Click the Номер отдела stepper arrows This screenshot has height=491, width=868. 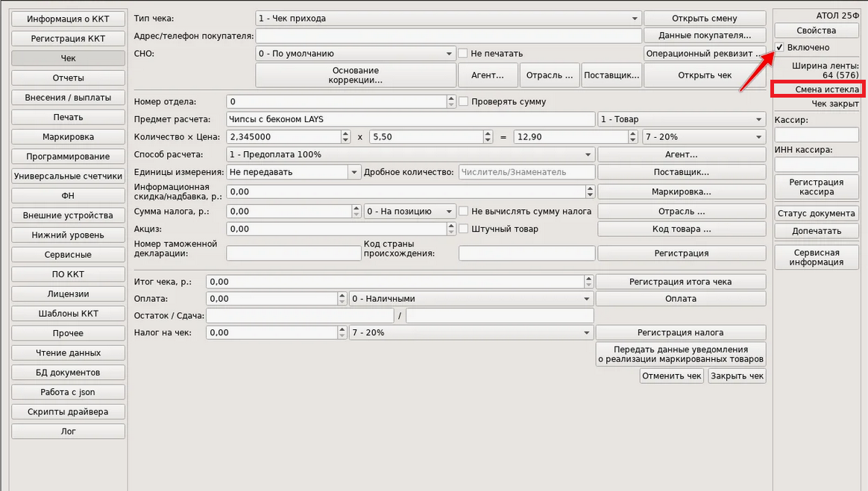(x=451, y=101)
